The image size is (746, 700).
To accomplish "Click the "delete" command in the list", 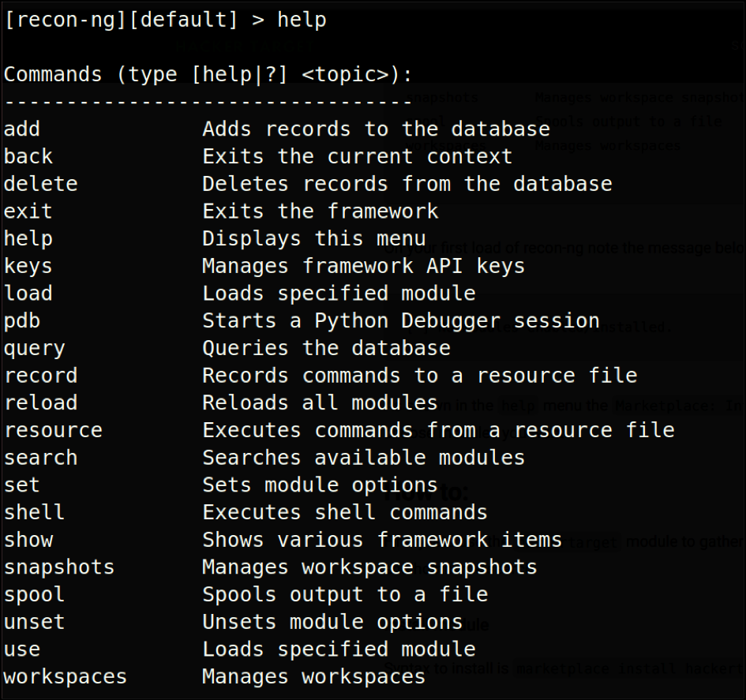I will (x=41, y=184).
